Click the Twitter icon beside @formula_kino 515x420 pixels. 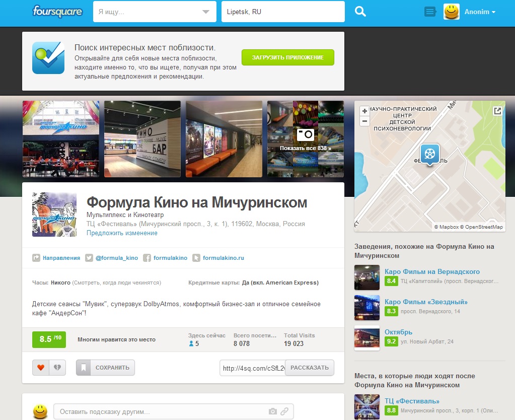click(x=89, y=258)
